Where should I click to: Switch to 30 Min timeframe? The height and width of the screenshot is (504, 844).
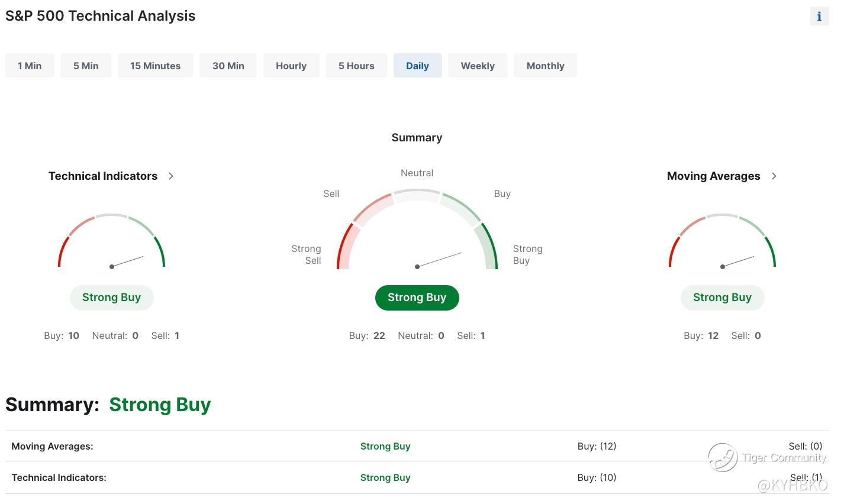click(228, 66)
